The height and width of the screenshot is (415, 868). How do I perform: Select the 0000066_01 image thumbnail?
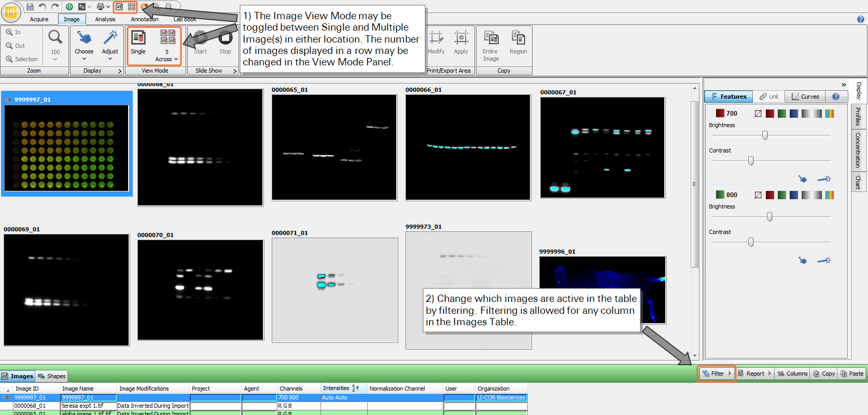(468, 147)
